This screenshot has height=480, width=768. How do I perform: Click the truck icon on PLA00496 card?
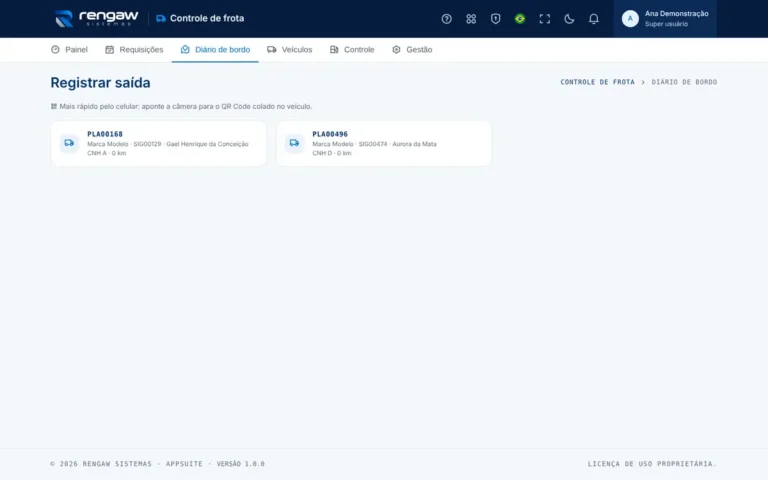[x=294, y=143]
